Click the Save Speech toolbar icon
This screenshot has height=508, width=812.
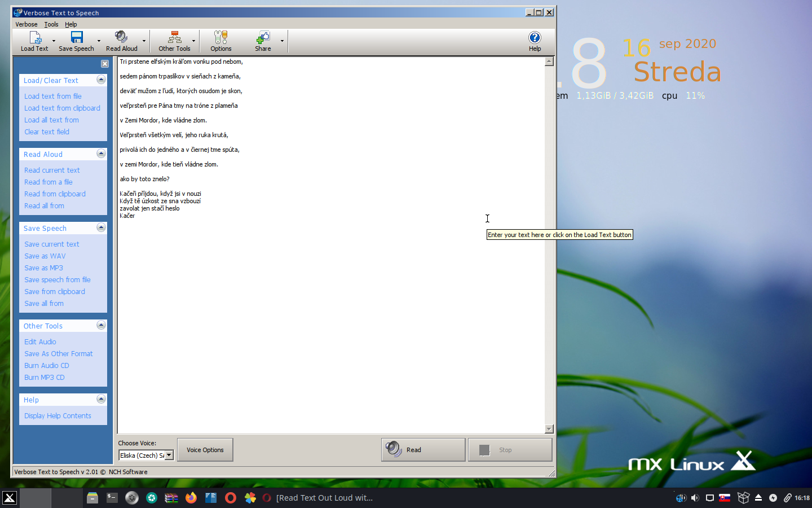point(76,41)
